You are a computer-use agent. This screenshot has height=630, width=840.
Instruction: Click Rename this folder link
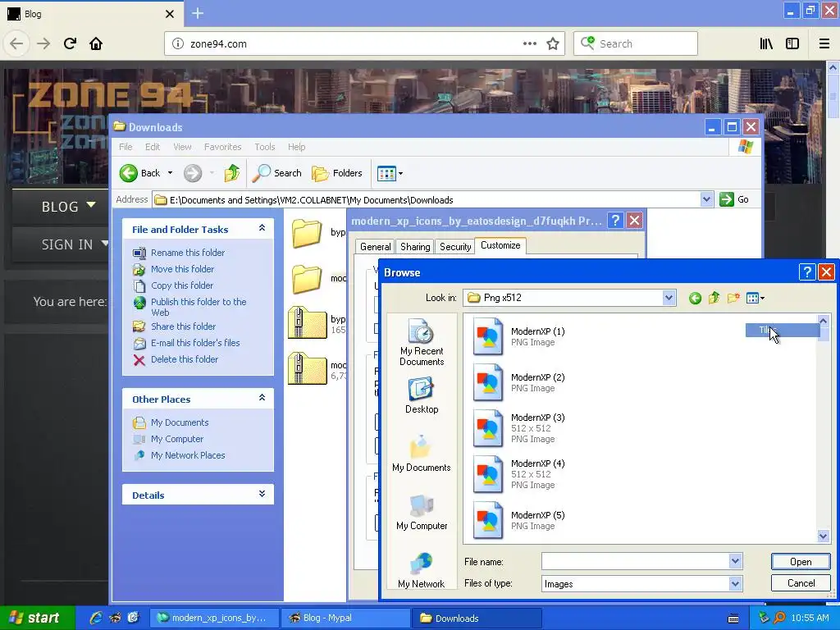coord(188,253)
